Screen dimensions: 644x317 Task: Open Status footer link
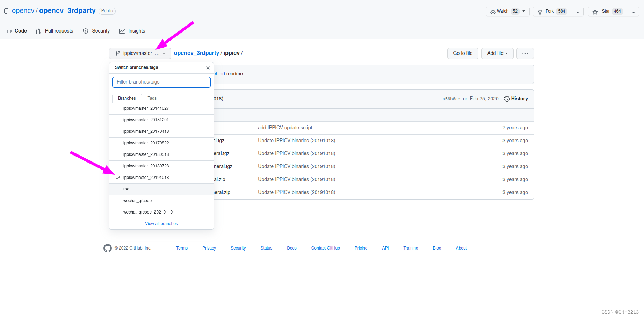266,248
